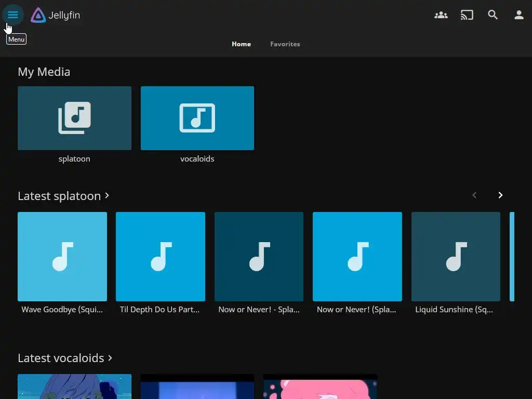Open the Cast to device icon
This screenshot has height=399, width=532.
[467, 15]
